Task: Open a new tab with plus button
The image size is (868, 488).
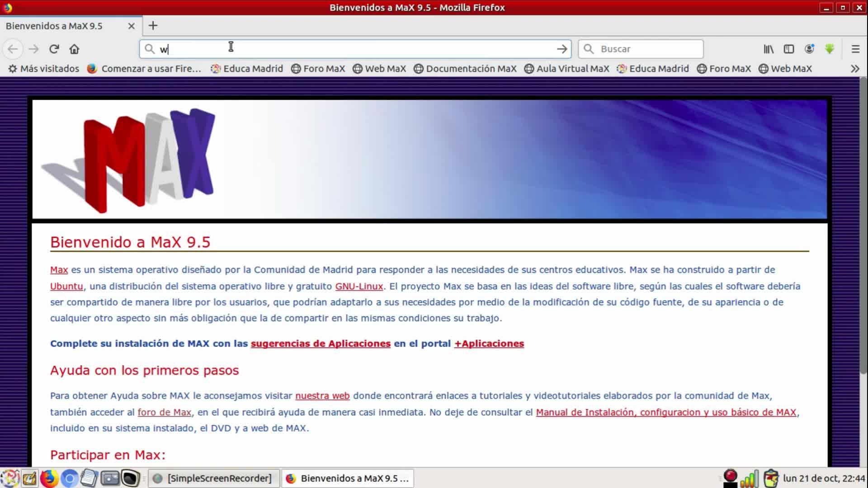Action: pyautogui.click(x=153, y=26)
